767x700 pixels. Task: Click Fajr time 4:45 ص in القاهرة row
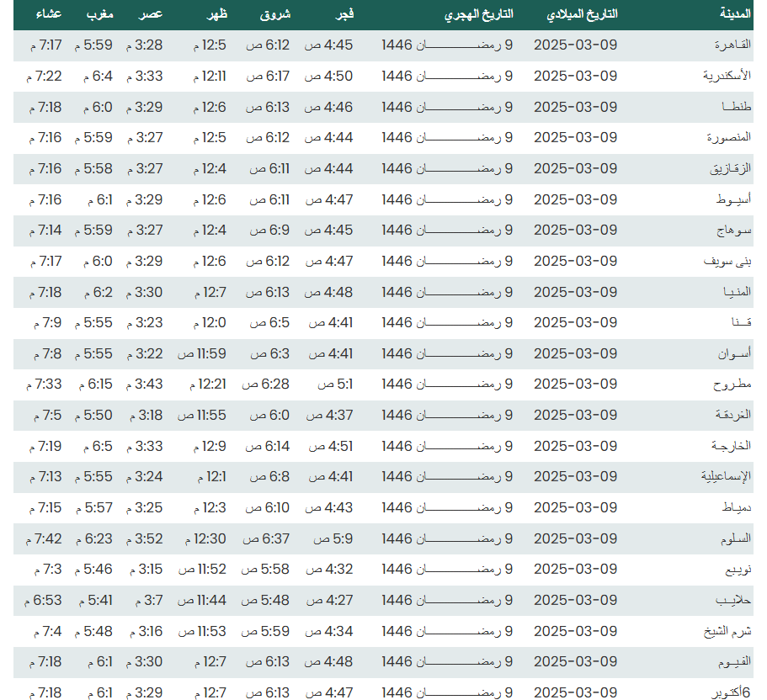click(x=328, y=45)
